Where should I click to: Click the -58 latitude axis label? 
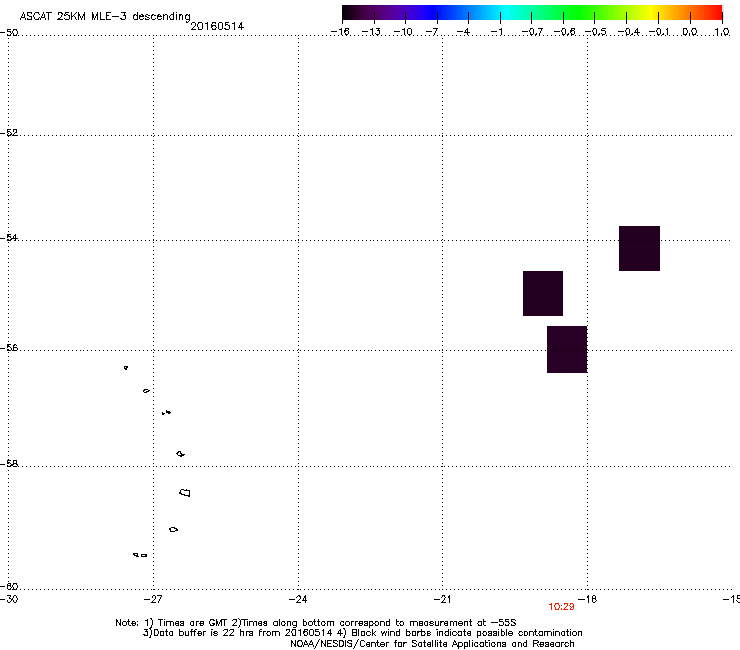tap(9, 464)
